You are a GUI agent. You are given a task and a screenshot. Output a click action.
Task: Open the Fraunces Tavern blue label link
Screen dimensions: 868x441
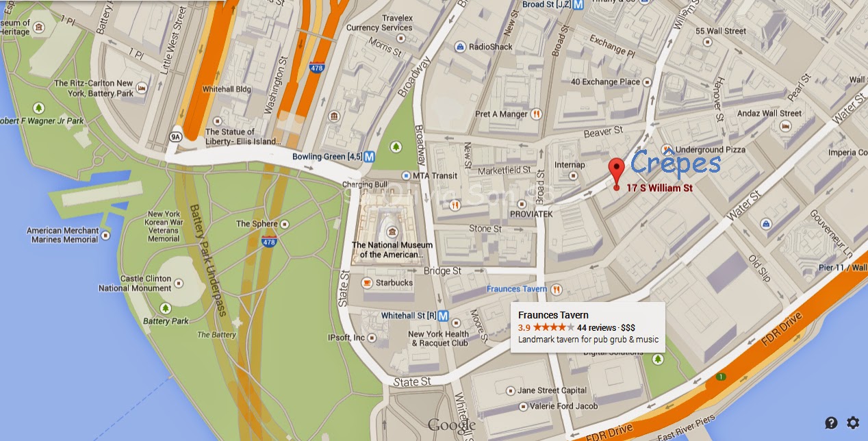pos(517,289)
